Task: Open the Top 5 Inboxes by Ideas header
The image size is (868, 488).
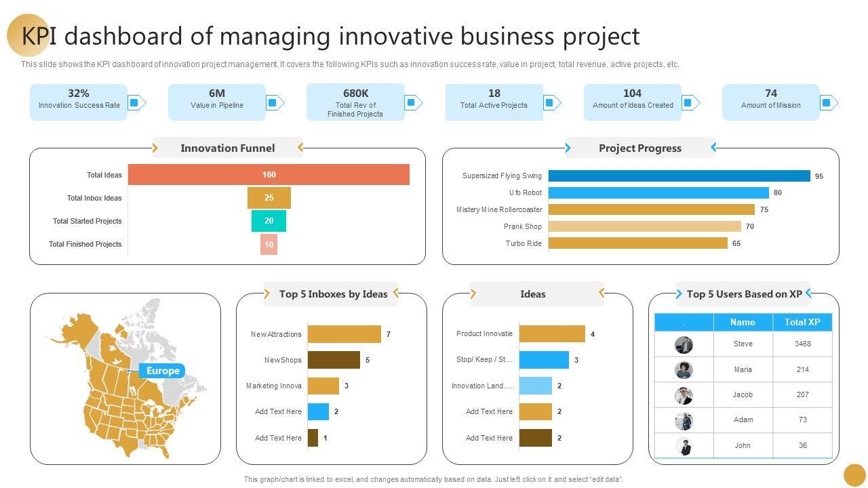Action: pos(333,294)
